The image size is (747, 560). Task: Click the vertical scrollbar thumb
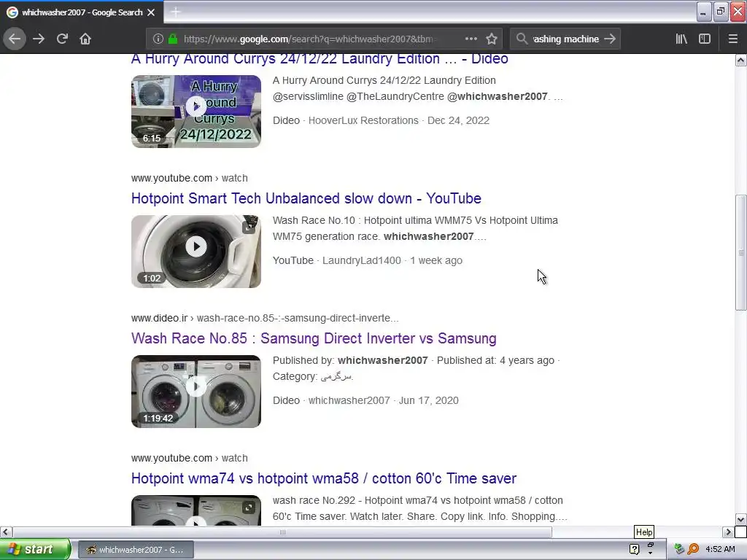pos(741,253)
